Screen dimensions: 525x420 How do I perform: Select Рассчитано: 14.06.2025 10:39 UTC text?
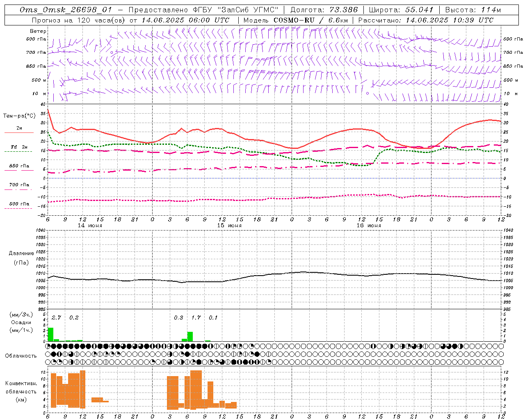(426, 20)
